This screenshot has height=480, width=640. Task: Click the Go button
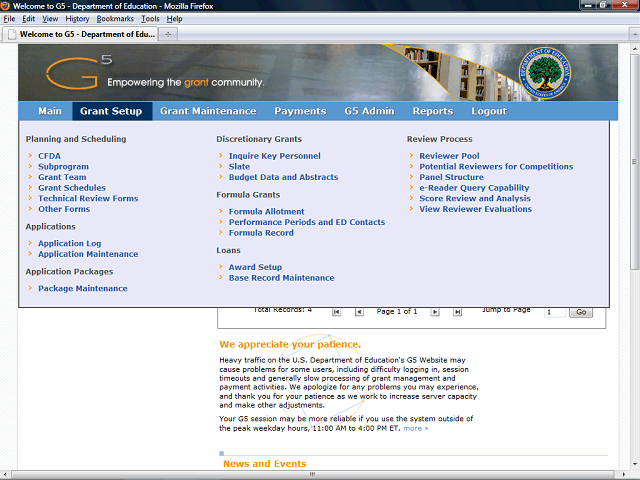point(581,312)
